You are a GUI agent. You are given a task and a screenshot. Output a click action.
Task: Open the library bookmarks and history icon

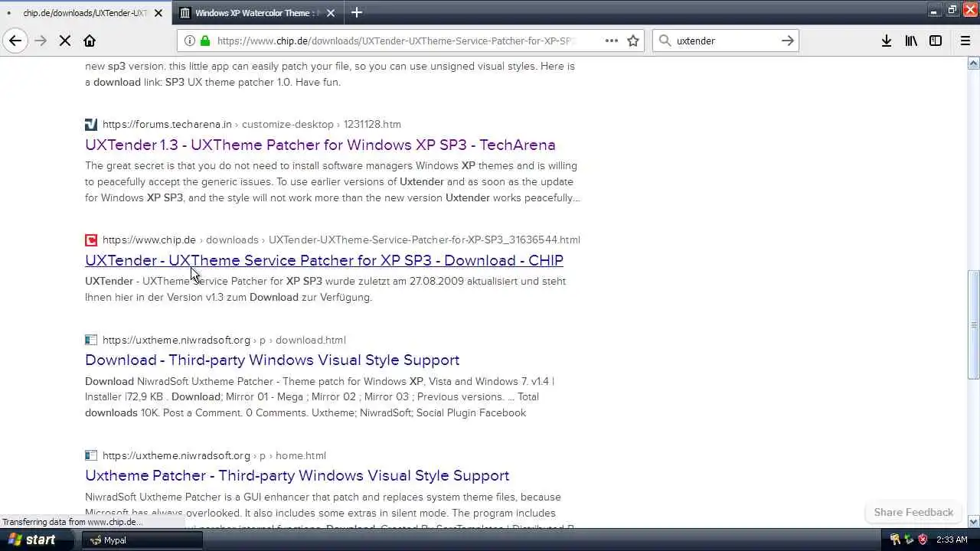point(911,41)
